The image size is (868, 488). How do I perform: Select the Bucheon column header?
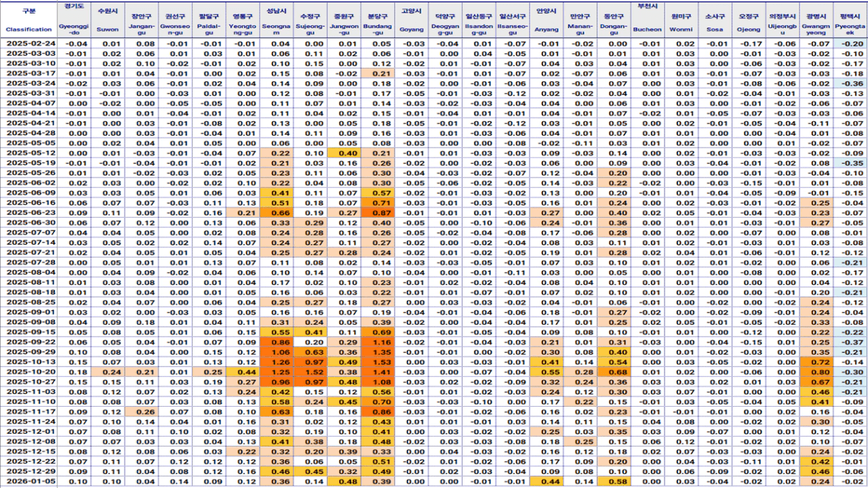coord(647,20)
